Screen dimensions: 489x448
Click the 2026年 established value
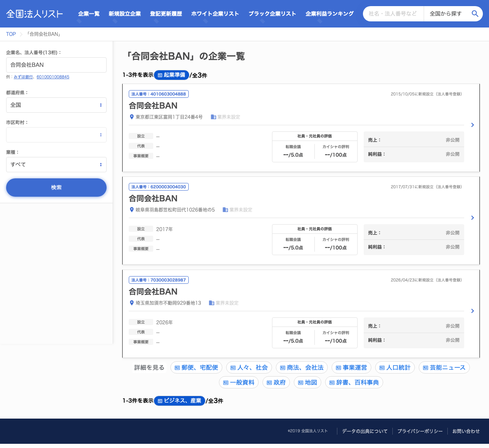point(165,322)
